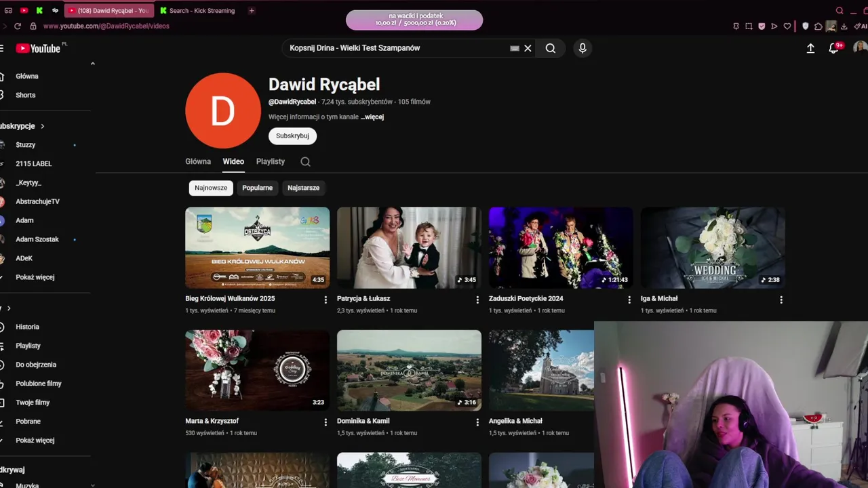
Task: Open Główna in the left sidebar
Action: pyautogui.click(x=27, y=77)
